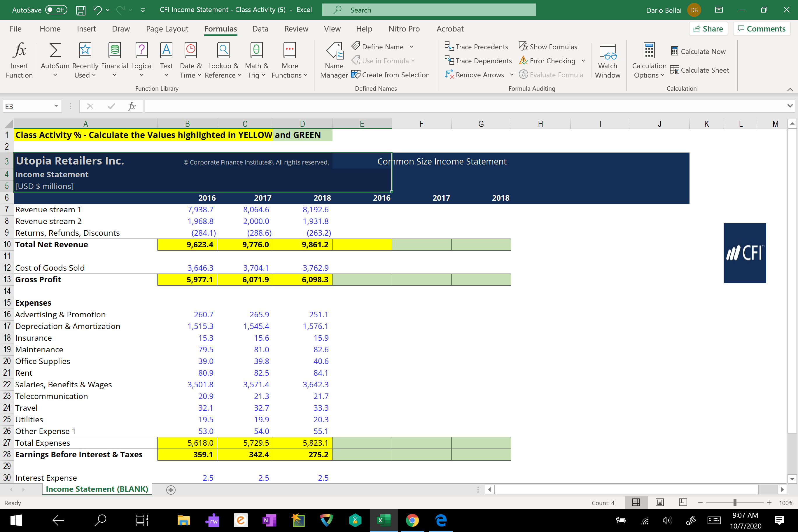Viewport: 798px width, 532px height.
Task: Click Calculate Now
Action: 698,51
